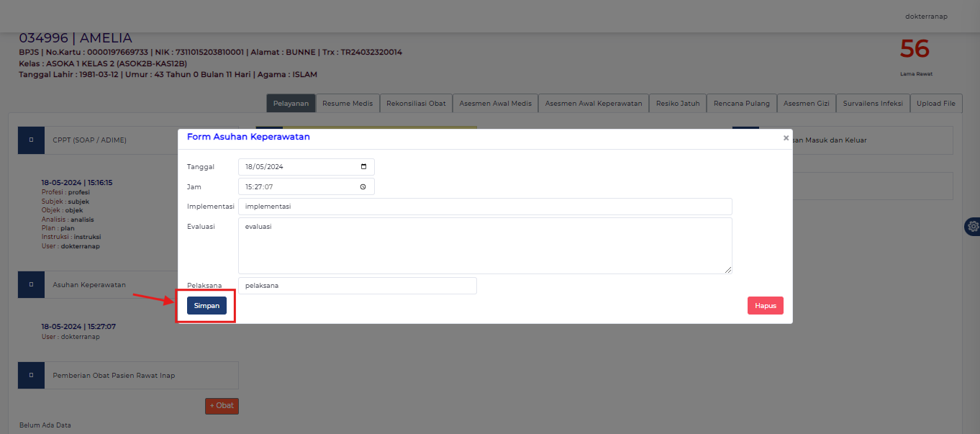
Task: Open the Resiko Jatuh tab
Action: [677, 103]
